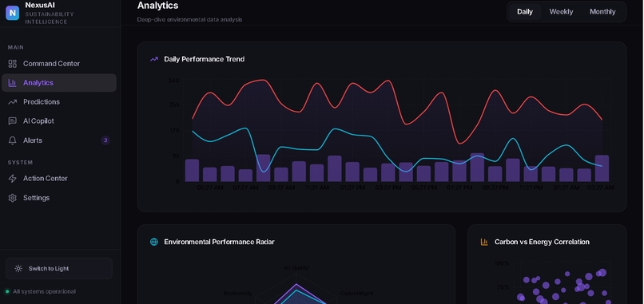Click 'All systems operational' status text
Image resolution: width=644 pixels, height=304 pixels.
[45, 292]
